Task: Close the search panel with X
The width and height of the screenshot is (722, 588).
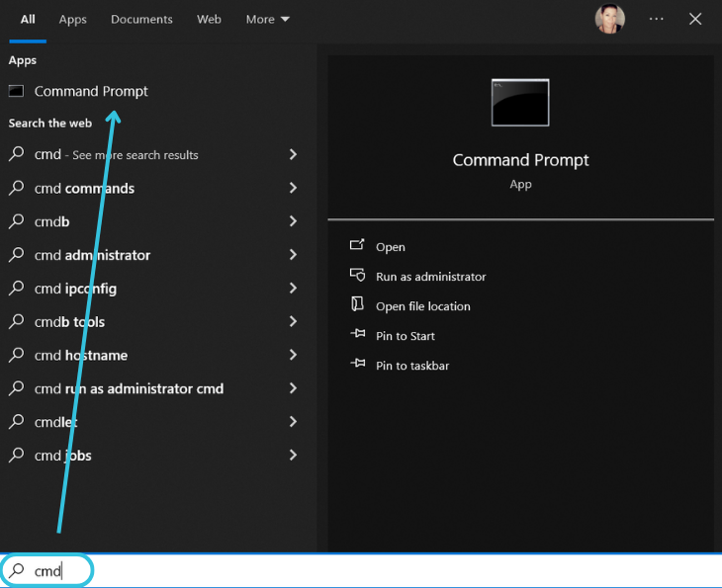Action: (x=695, y=19)
